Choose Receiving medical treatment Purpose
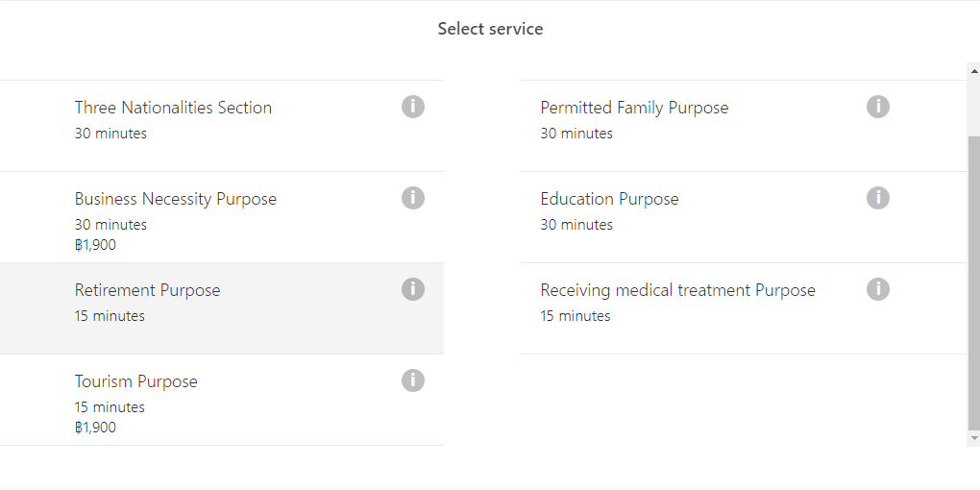Viewport: 980px width, 490px height. tap(743, 308)
